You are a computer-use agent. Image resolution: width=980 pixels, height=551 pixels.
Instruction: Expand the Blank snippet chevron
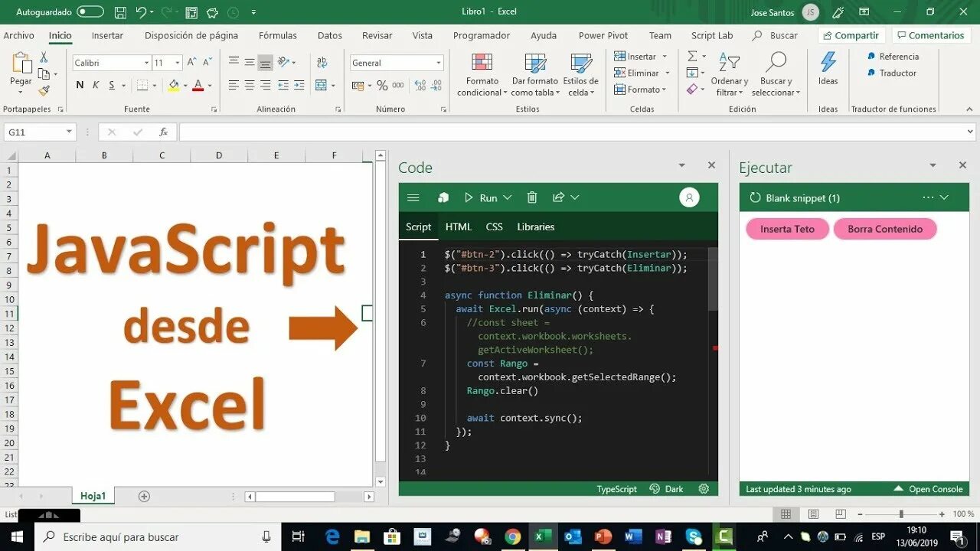point(944,197)
